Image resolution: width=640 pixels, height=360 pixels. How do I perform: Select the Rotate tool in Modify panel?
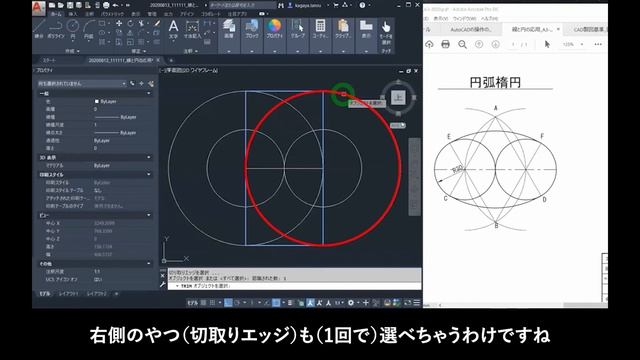(x=130, y=23)
